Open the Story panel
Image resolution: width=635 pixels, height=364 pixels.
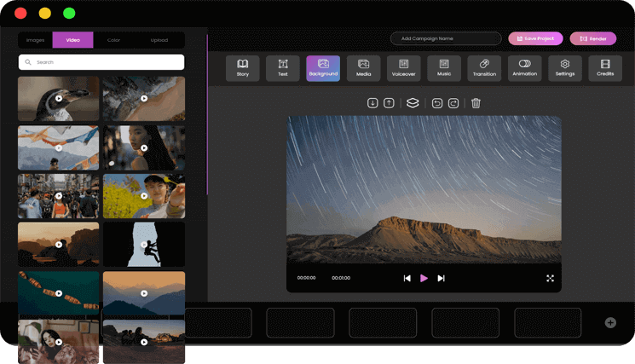[243, 68]
